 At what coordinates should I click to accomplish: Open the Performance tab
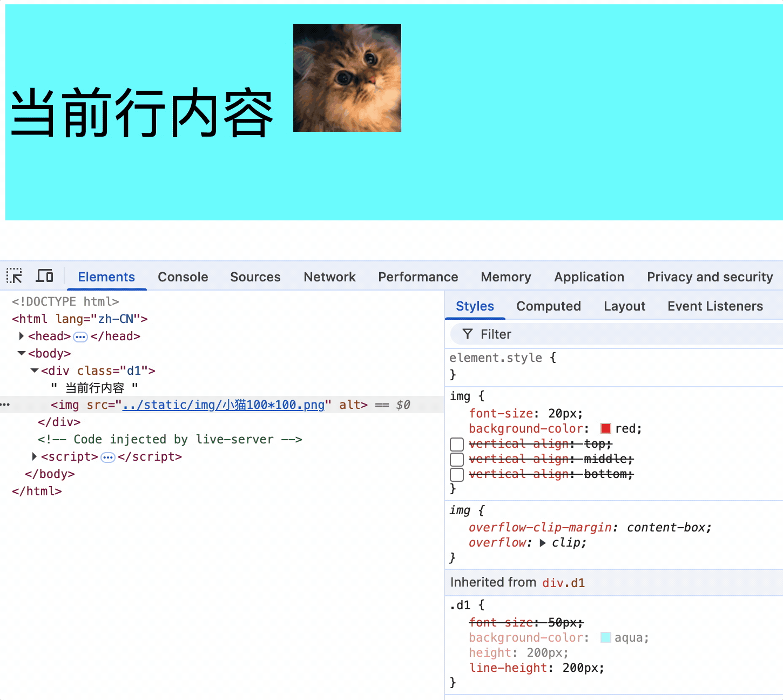(418, 277)
